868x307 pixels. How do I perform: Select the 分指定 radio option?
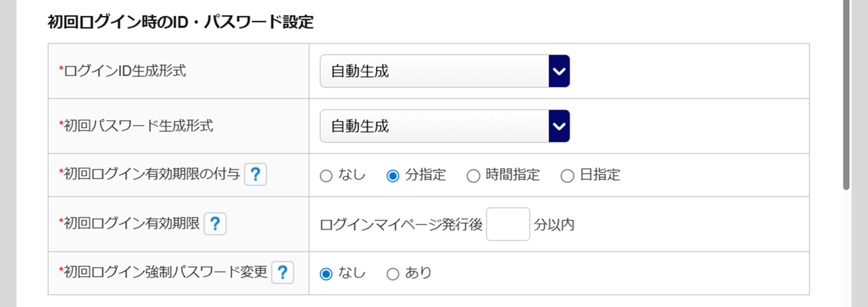click(393, 176)
